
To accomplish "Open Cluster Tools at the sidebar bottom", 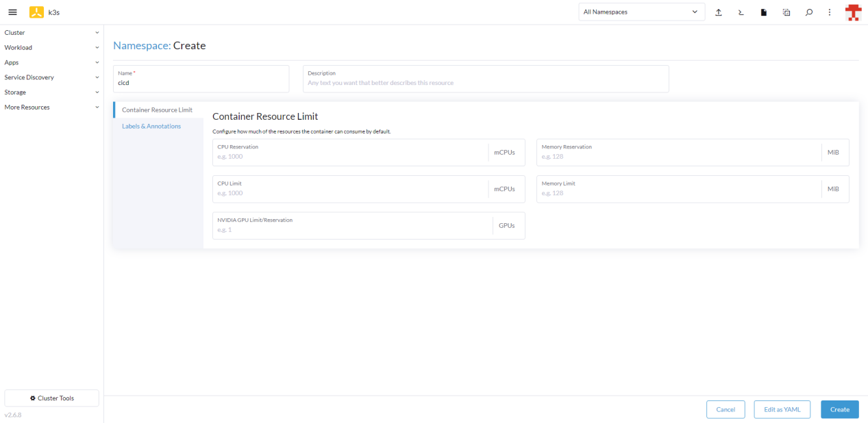I will [x=52, y=398].
